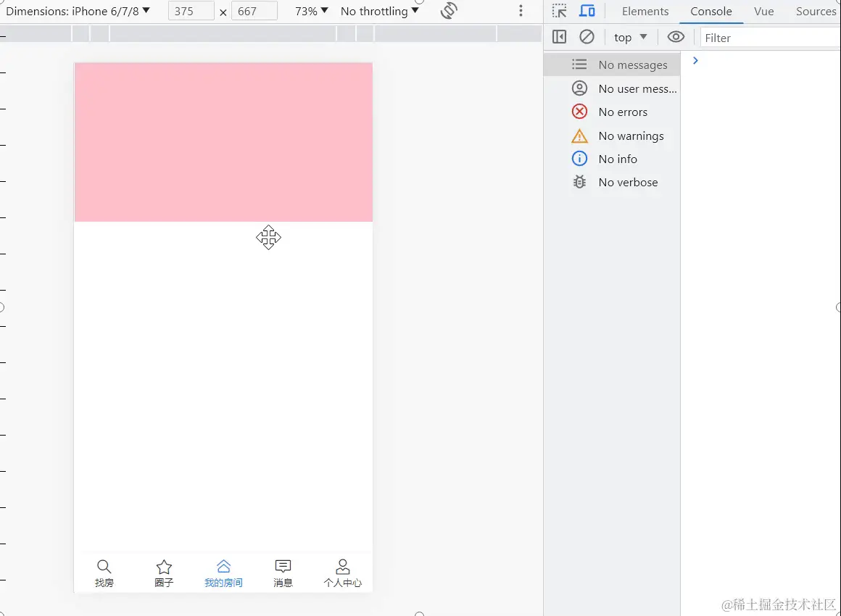Select the No verbose sidebar row
841x616 pixels.
point(612,183)
